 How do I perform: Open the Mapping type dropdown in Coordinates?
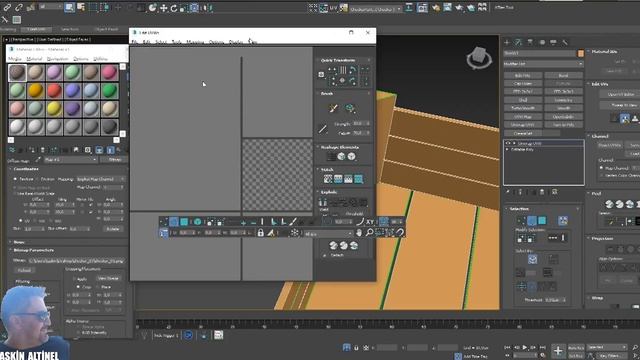click(x=101, y=179)
